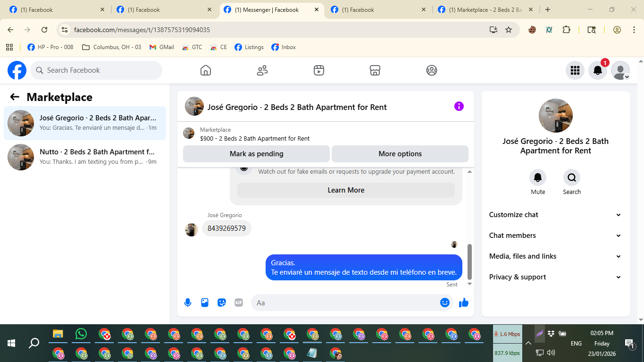Open the José Gregorio conversation in list
Screen dimensions: 644x362
click(x=85, y=123)
